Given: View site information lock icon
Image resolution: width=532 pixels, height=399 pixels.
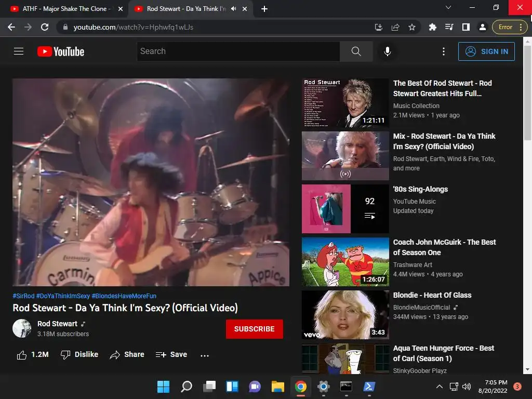Looking at the screenshot, I should pos(65,27).
